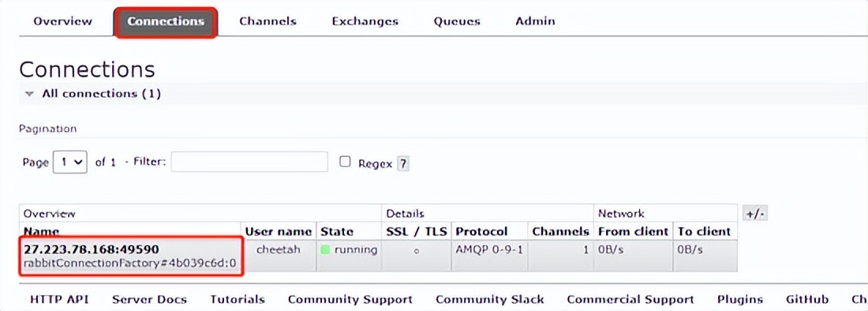Open the Tutorials link

click(x=238, y=299)
